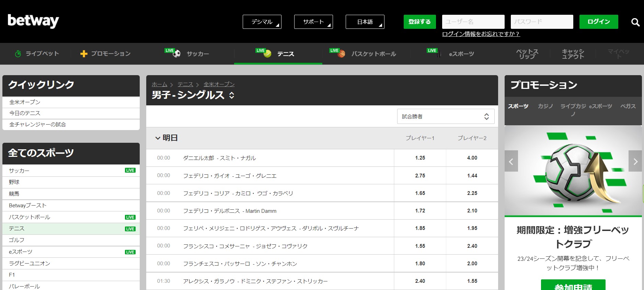Open the キャッシュアウト menu item
The width and height of the screenshot is (644, 290).
tap(573, 54)
